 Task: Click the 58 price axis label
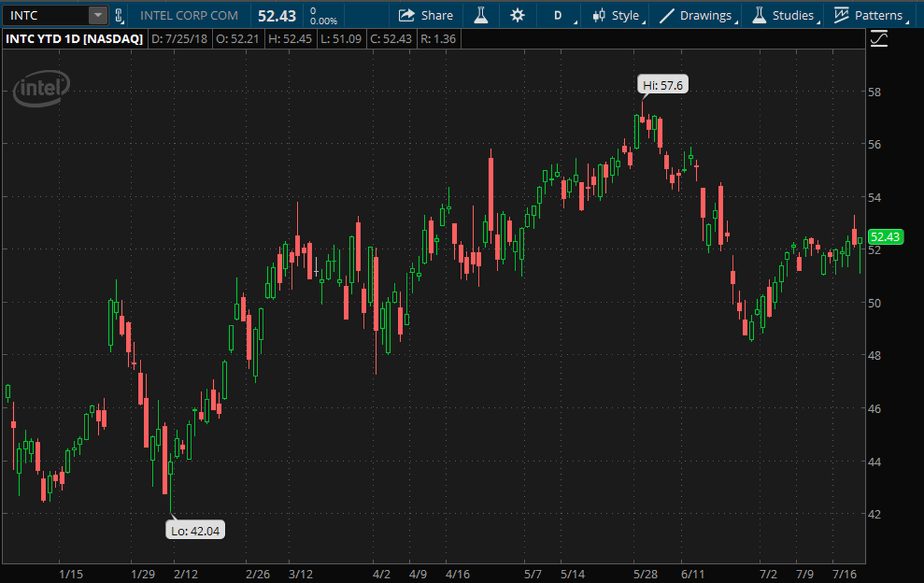click(874, 92)
